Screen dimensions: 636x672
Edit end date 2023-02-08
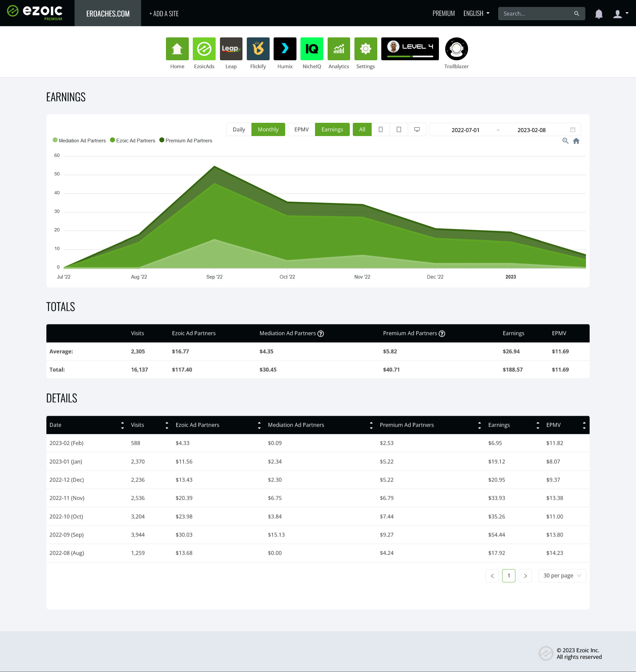pyautogui.click(x=531, y=130)
